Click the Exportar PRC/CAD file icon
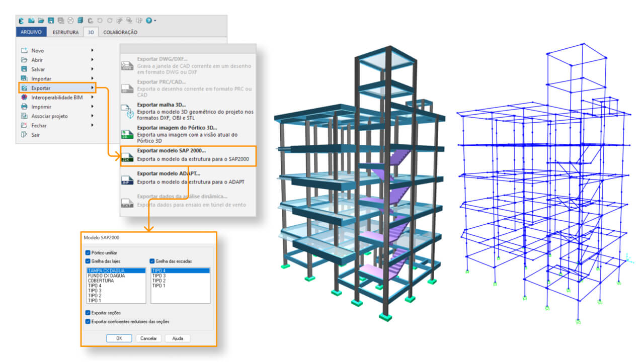 tap(128, 88)
